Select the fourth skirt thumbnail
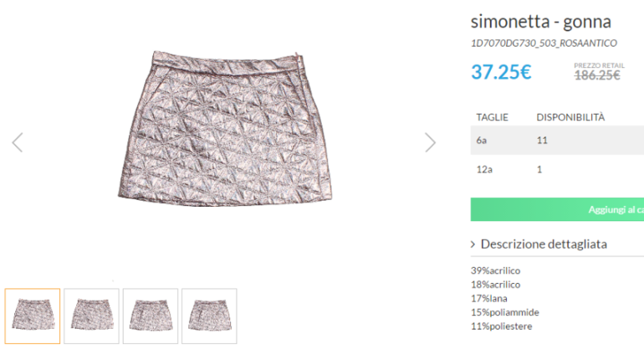Screen dimensions: 644x360 coord(209,316)
